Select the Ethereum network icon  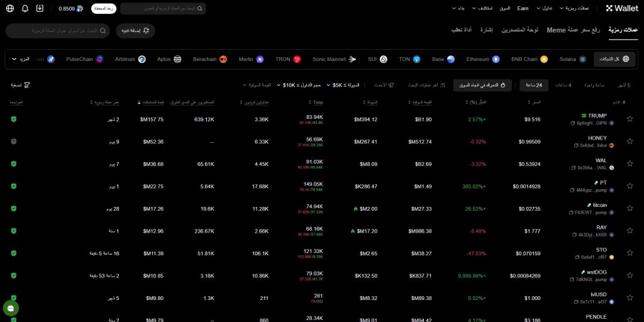[496, 59]
